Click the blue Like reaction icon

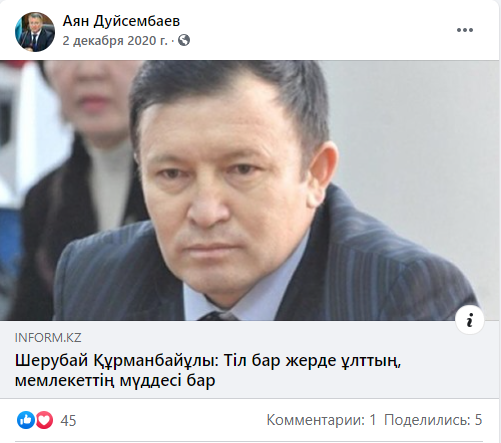coord(26,420)
